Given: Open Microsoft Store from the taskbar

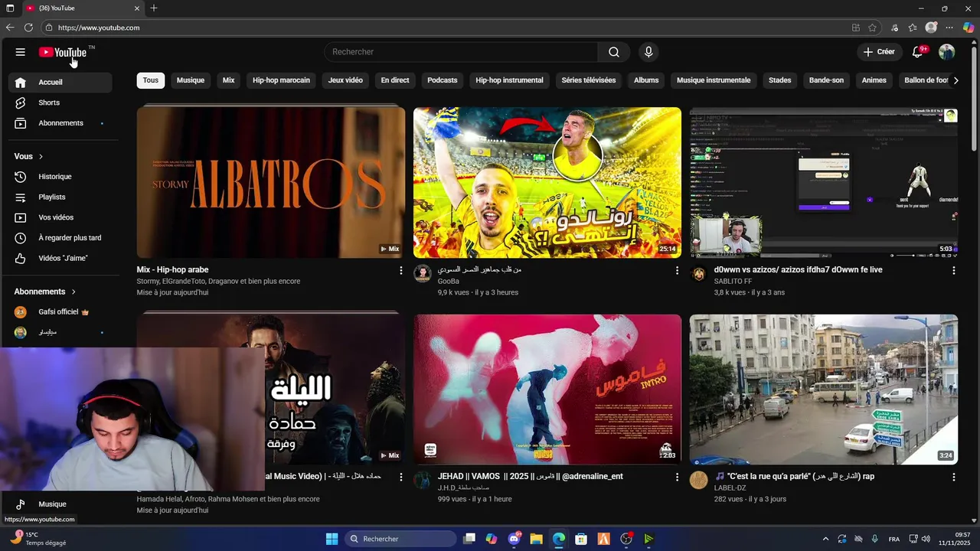Looking at the screenshot, I should 581,539.
